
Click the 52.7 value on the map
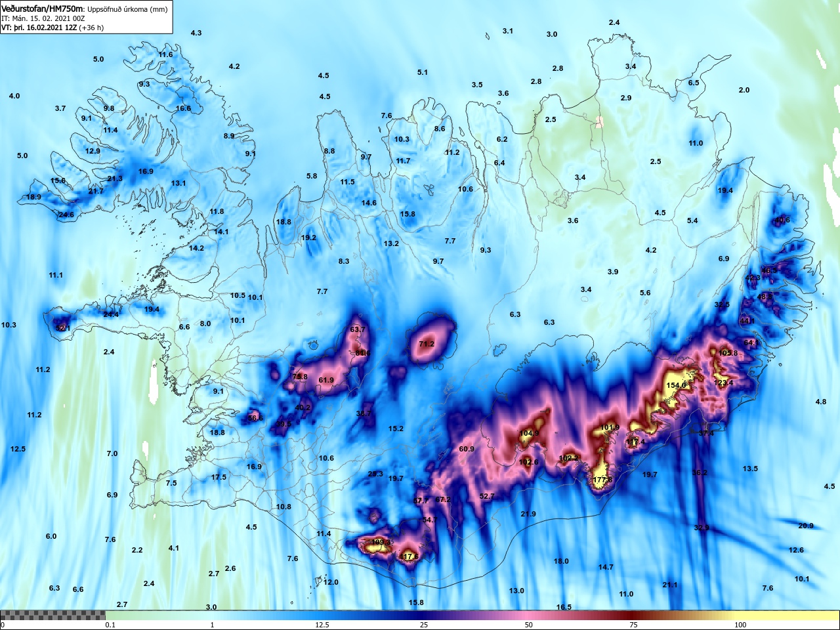[487, 496]
